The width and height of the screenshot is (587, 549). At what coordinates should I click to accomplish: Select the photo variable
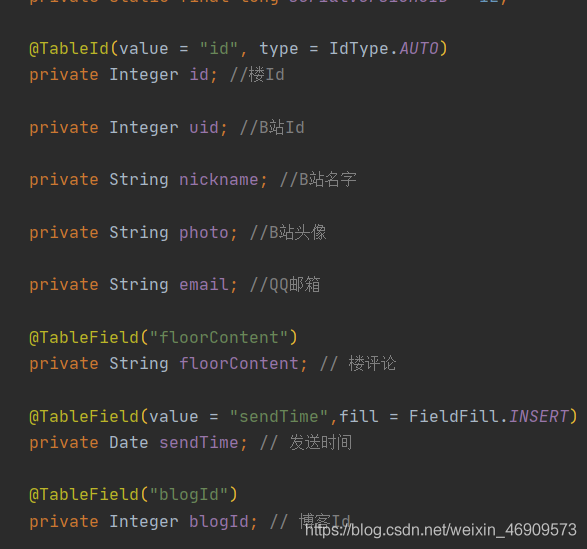204,233
